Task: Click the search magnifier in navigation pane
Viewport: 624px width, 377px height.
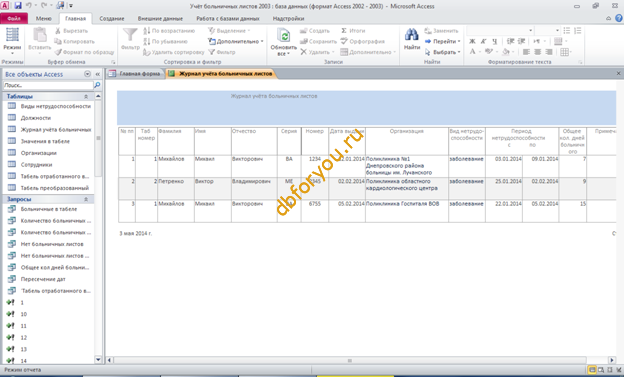Action: tap(97, 85)
